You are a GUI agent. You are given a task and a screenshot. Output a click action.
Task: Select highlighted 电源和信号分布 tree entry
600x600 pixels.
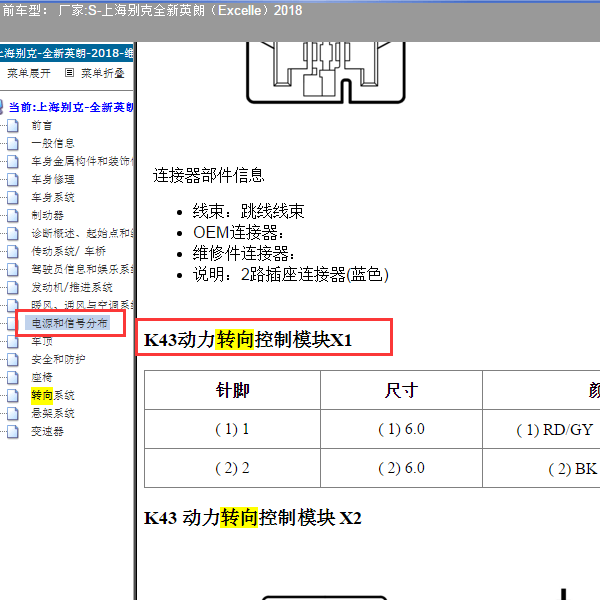(69, 323)
